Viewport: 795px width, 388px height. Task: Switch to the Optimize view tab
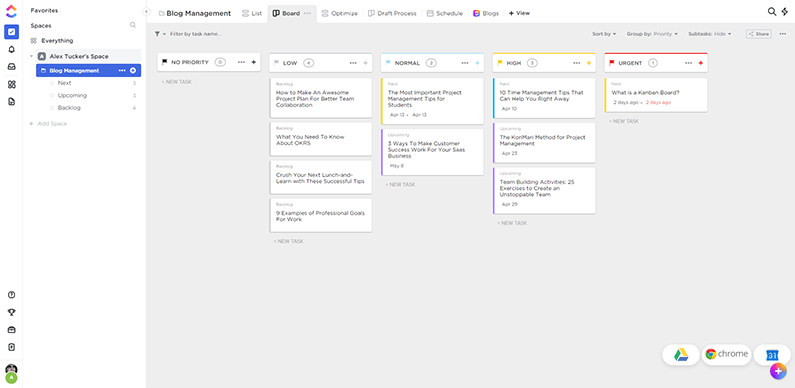340,14
